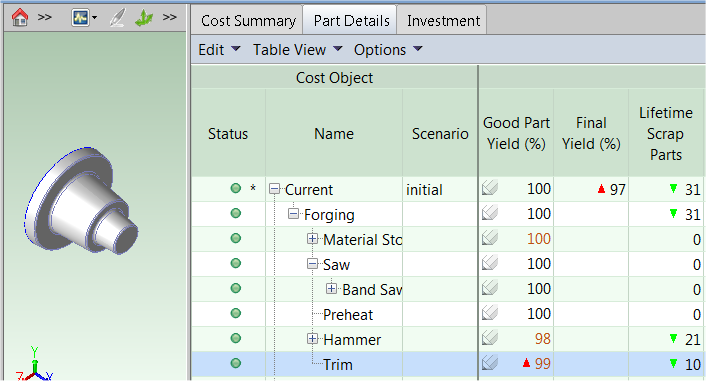Collapse the Forging tree node
706x381 pixels.
293,214
